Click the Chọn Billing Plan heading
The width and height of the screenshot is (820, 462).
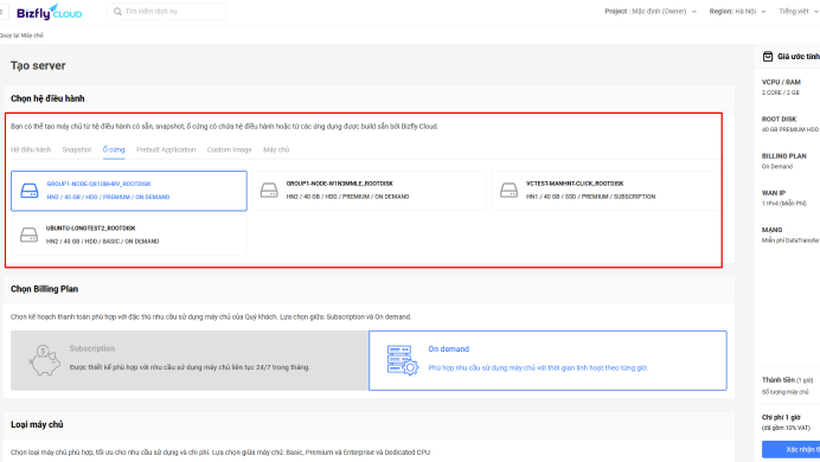click(x=44, y=289)
